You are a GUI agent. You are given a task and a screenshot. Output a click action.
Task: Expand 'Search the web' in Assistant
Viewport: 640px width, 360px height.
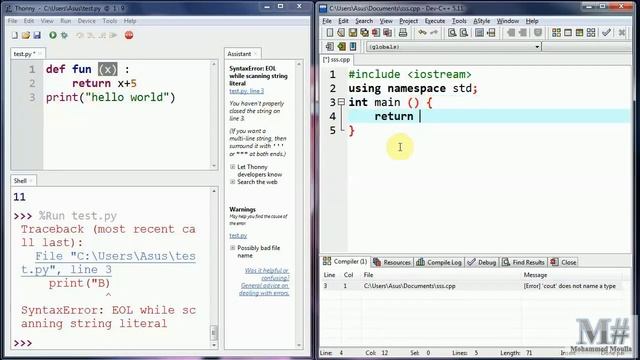pyautogui.click(x=233, y=182)
